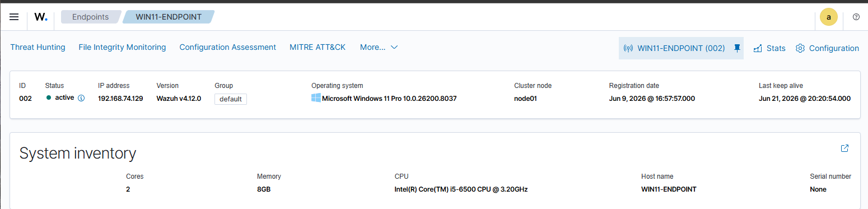868x209 pixels.
Task: Open the Threat Hunting tab
Action: [x=38, y=48]
